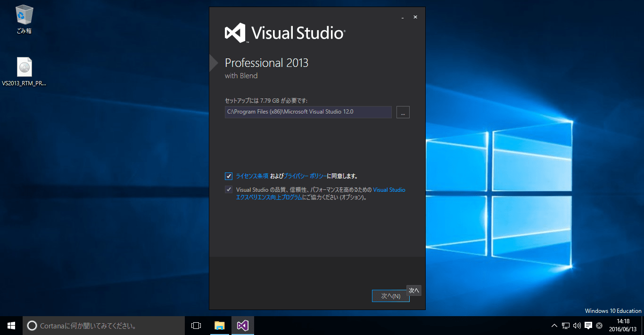Open the Start menu
The width and height of the screenshot is (644, 335).
(x=10, y=325)
